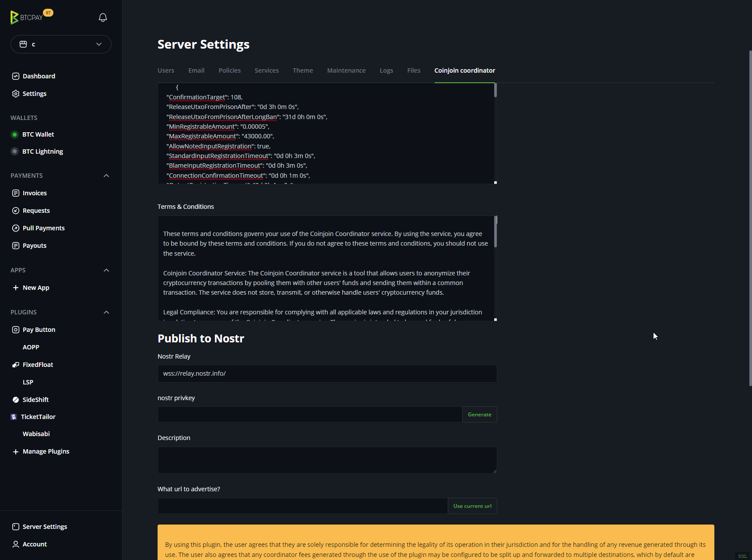Open store Settings gear icon
Image resolution: width=752 pixels, height=560 pixels.
click(16, 94)
